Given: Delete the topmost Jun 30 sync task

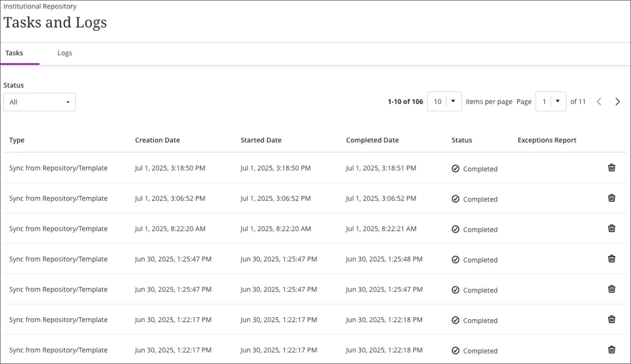Looking at the screenshot, I should point(611,259).
